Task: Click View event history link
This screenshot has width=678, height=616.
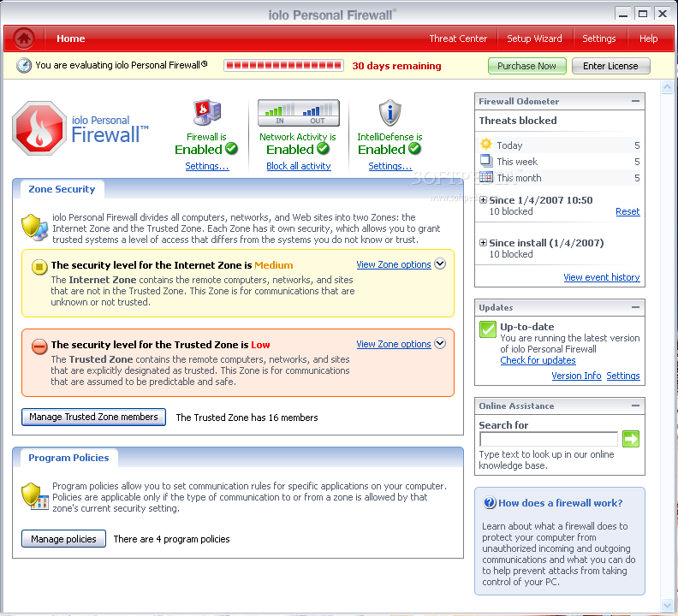Action: [602, 277]
